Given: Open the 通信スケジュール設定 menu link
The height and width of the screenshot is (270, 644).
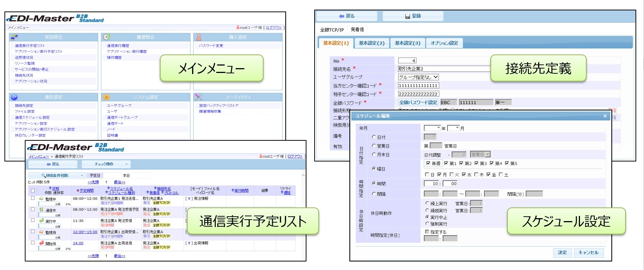Looking at the screenshot, I should click(x=32, y=117).
